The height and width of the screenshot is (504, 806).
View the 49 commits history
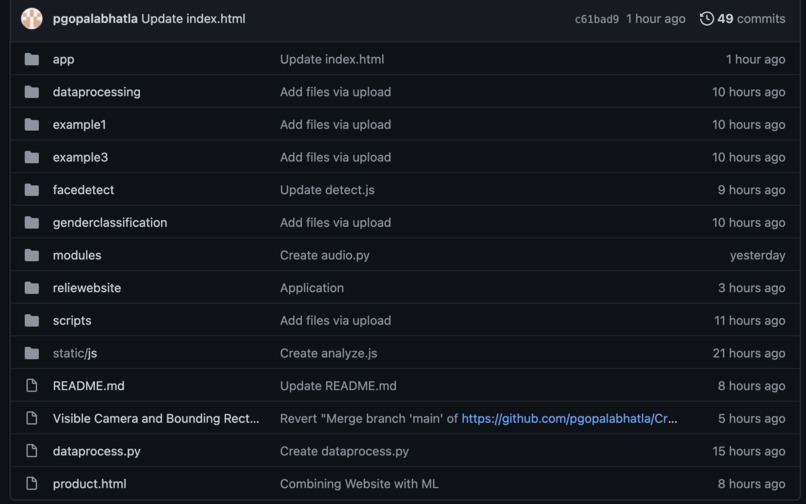[x=751, y=19]
